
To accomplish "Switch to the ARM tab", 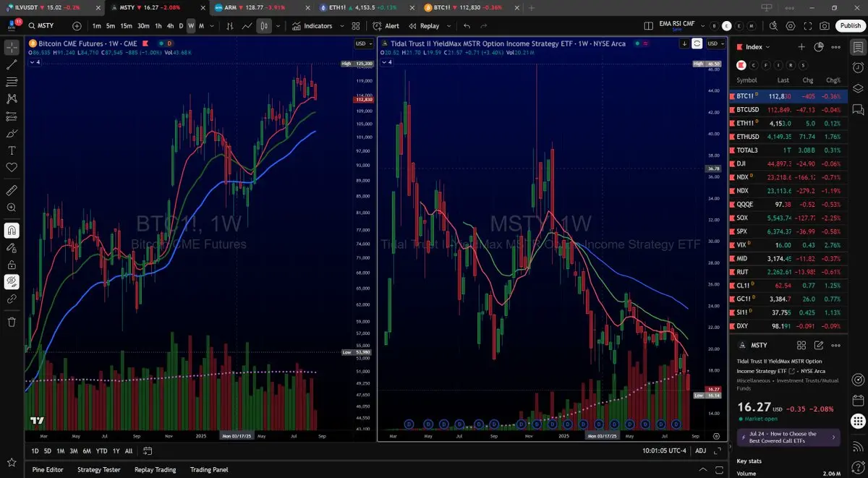I will (x=260, y=7).
